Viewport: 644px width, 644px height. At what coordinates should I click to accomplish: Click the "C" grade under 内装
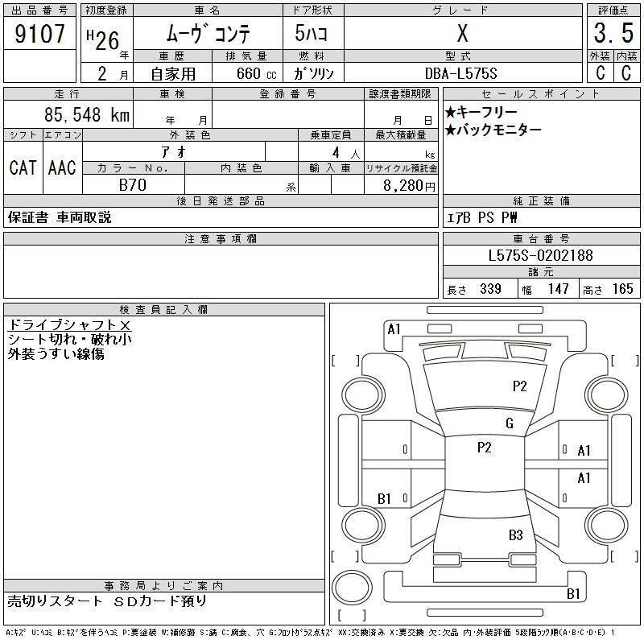(x=626, y=72)
